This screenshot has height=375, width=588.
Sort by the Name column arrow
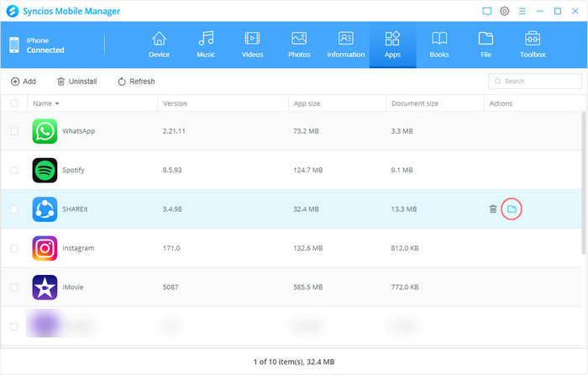pos(57,103)
